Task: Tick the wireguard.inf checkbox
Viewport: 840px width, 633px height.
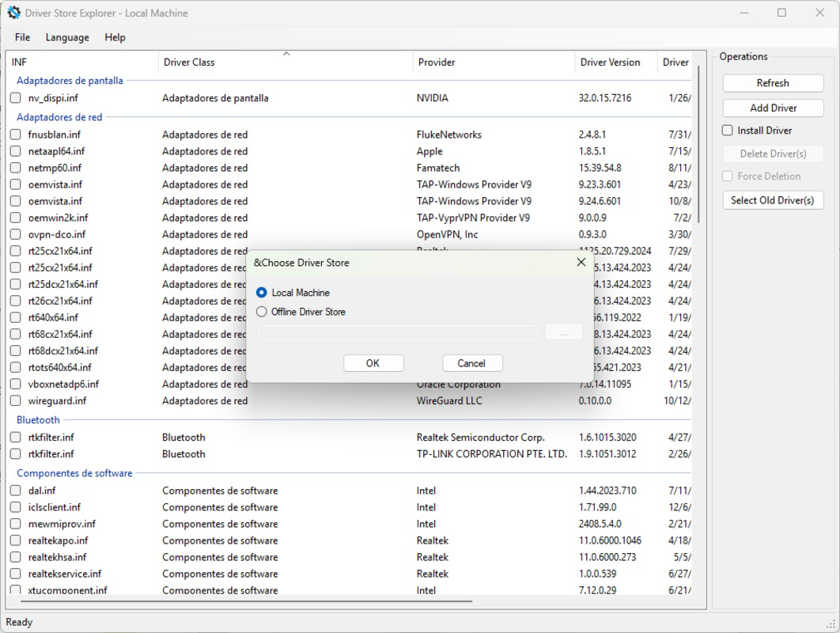Action: coord(16,400)
